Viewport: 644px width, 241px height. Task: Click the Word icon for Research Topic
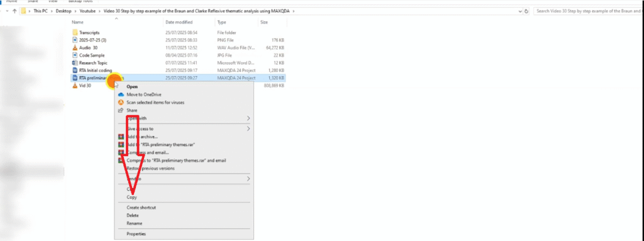[75, 63]
